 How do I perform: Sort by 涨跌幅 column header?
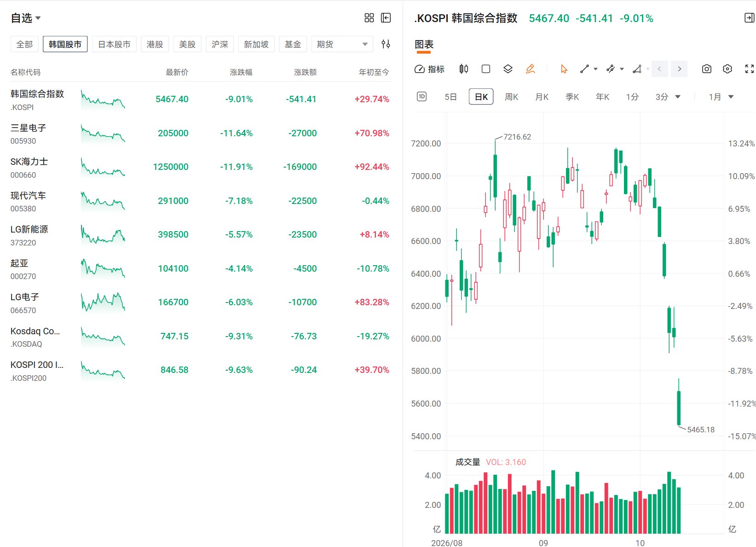coord(241,72)
